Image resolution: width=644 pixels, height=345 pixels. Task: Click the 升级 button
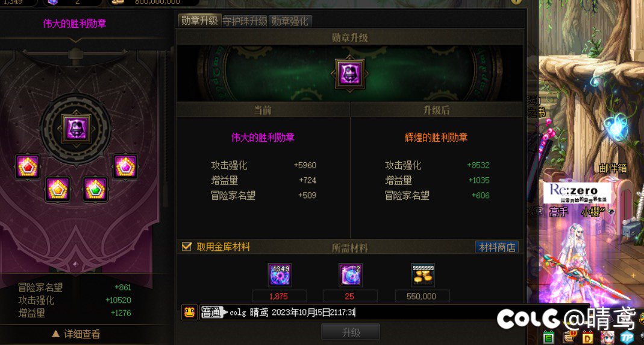click(x=351, y=332)
